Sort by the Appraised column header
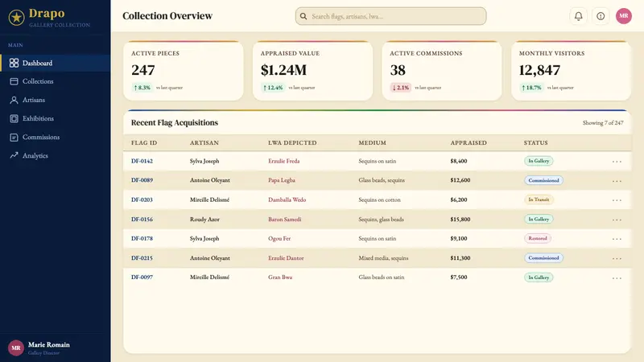The image size is (644, 362). pyautogui.click(x=469, y=143)
